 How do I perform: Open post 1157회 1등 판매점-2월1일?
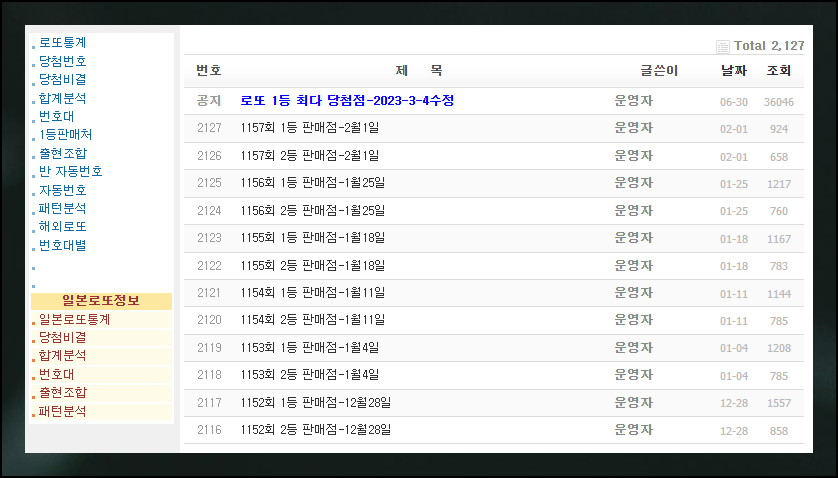point(310,128)
